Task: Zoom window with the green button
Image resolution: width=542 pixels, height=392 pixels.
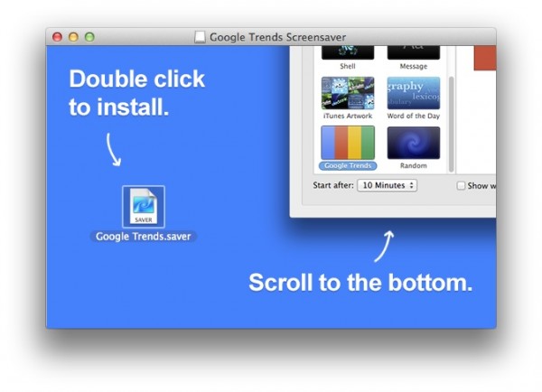Action: tap(89, 37)
